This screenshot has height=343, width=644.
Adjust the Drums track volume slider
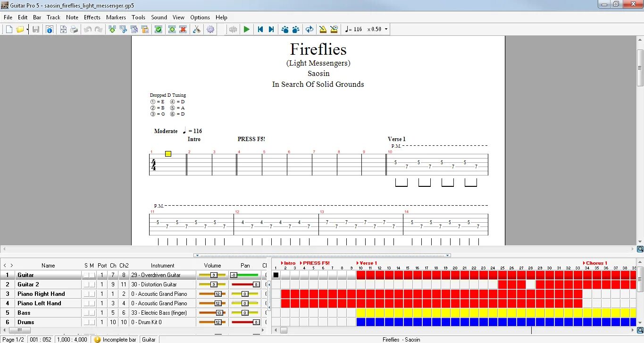pos(212,322)
